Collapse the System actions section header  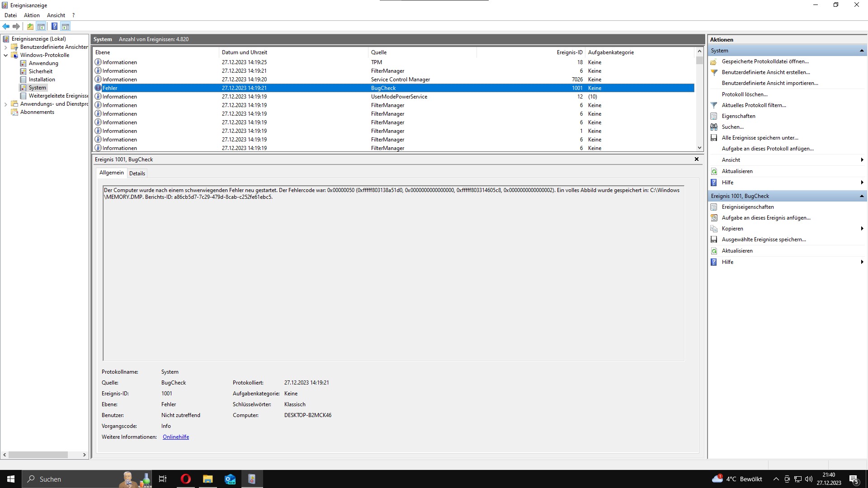tap(861, 51)
